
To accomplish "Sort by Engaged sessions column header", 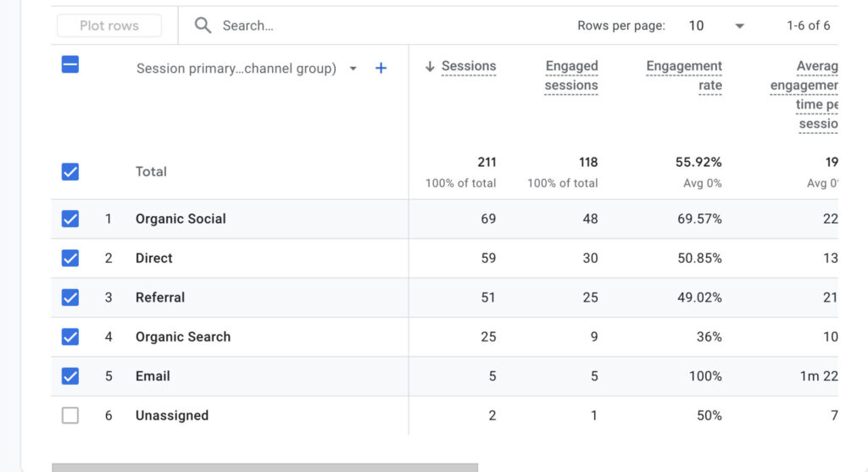I will click(571, 75).
